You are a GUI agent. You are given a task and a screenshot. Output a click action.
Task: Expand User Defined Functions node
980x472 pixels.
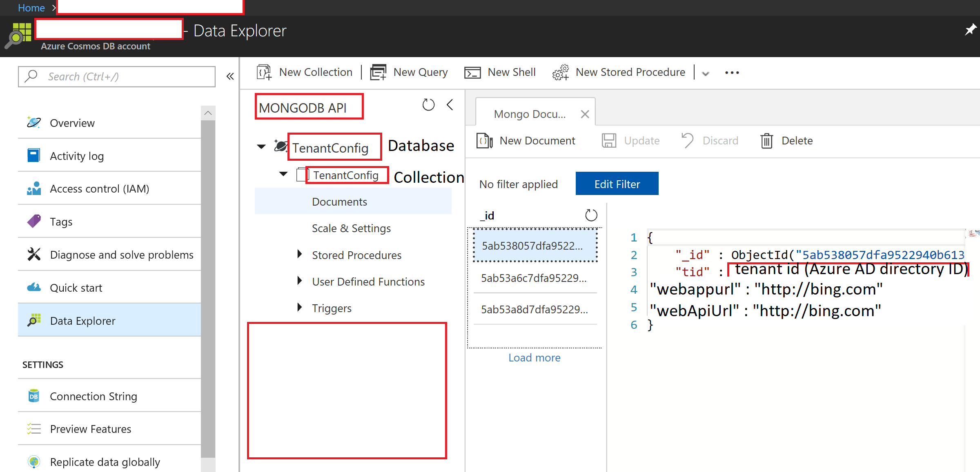click(x=300, y=281)
